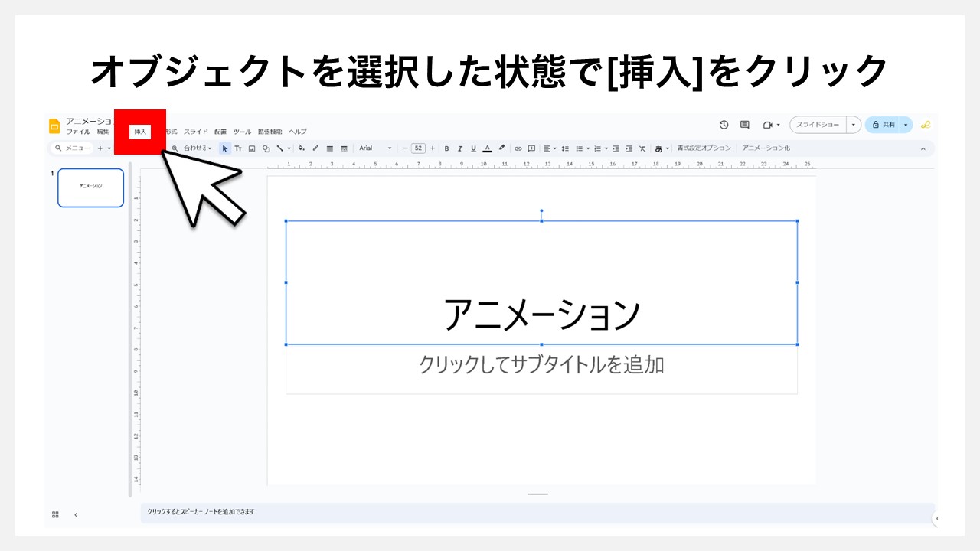
Task: Toggle underline formatting
Action: pyautogui.click(x=473, y=148)
